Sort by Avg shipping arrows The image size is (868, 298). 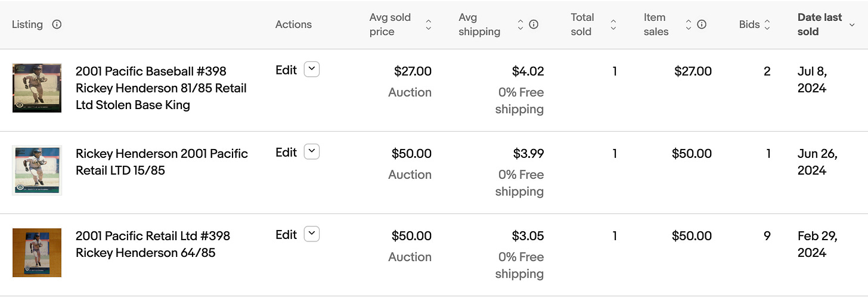[520, 24]
